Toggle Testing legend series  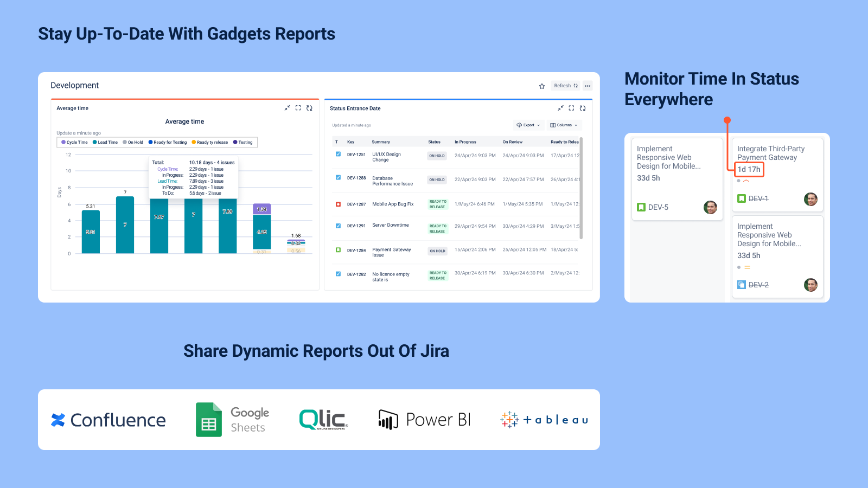pyautogui.click(x=243, y=142)
